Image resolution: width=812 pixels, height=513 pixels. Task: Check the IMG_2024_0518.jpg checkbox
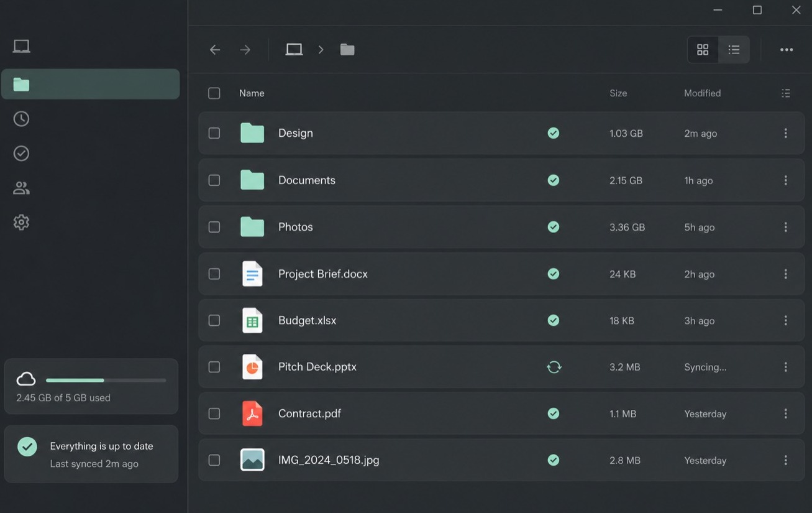click(x=214, y=460)
